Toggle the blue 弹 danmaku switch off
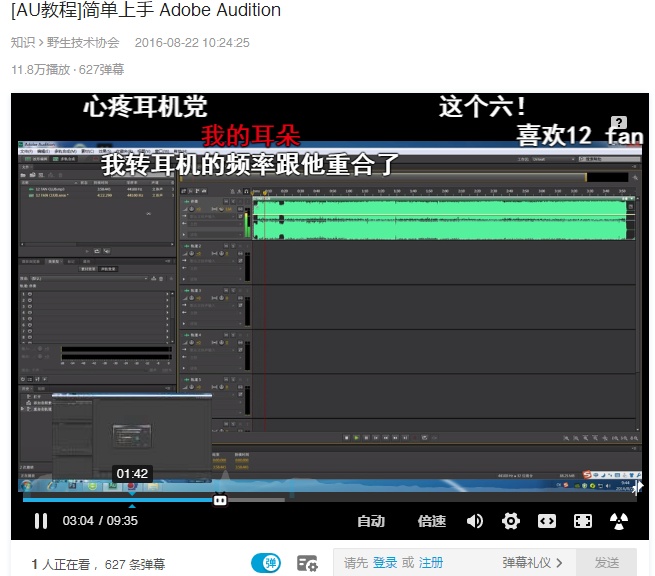 [266, 563]
